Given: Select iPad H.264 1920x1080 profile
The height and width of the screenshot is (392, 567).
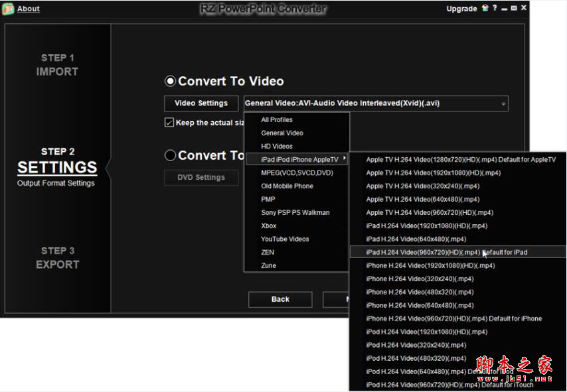Looking at the screenshot, I should point(458,226).
